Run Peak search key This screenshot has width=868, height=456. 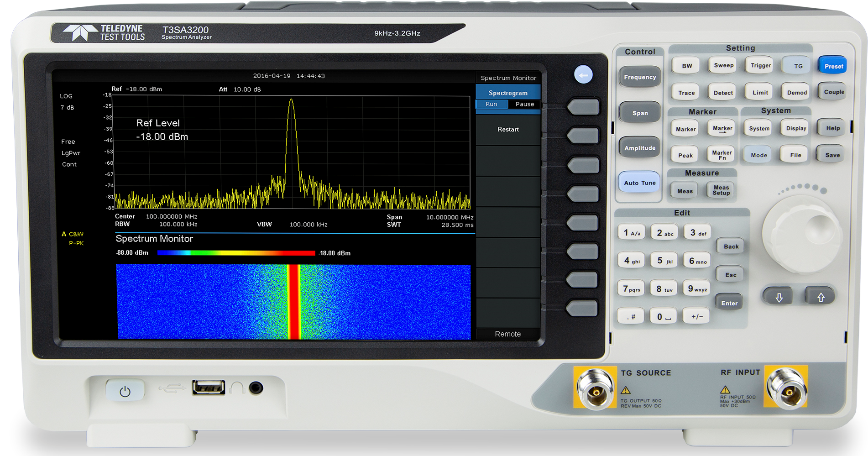pyautogui.click(x=685, y=155)
